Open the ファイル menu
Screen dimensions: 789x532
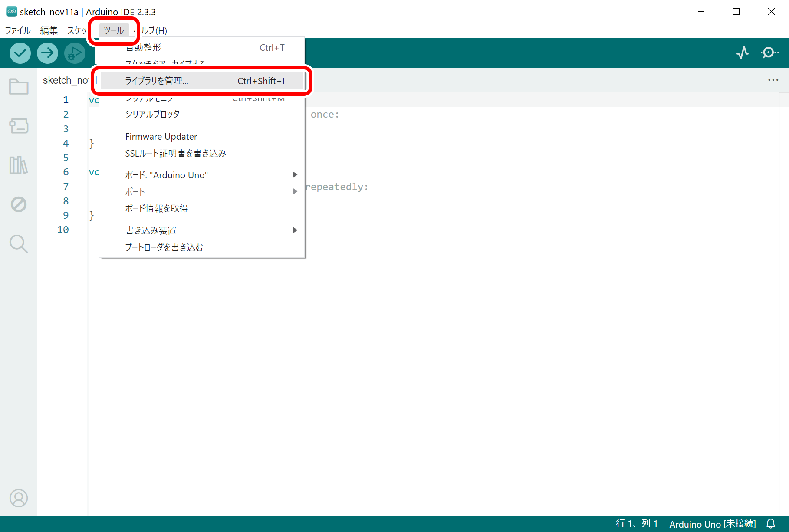18,30
